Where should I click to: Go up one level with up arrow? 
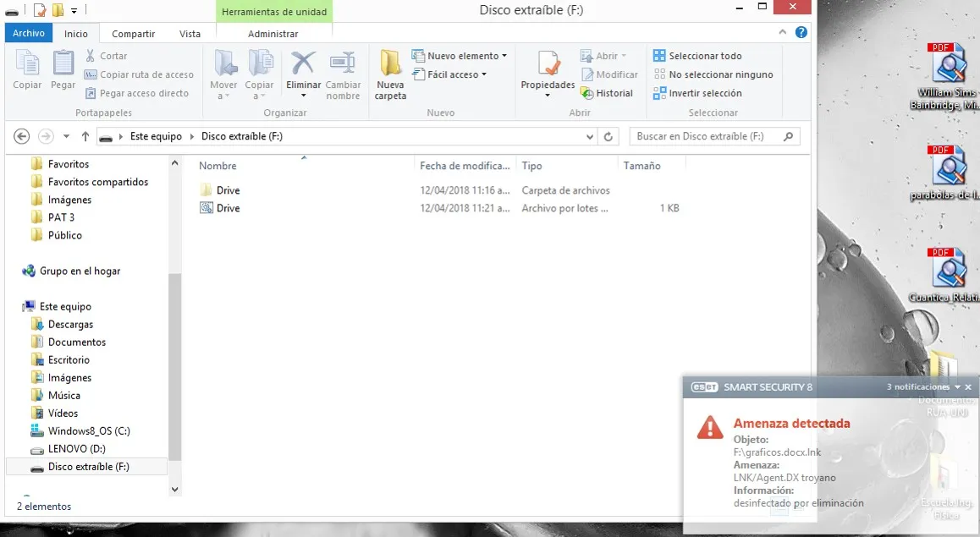coord(85,136)
